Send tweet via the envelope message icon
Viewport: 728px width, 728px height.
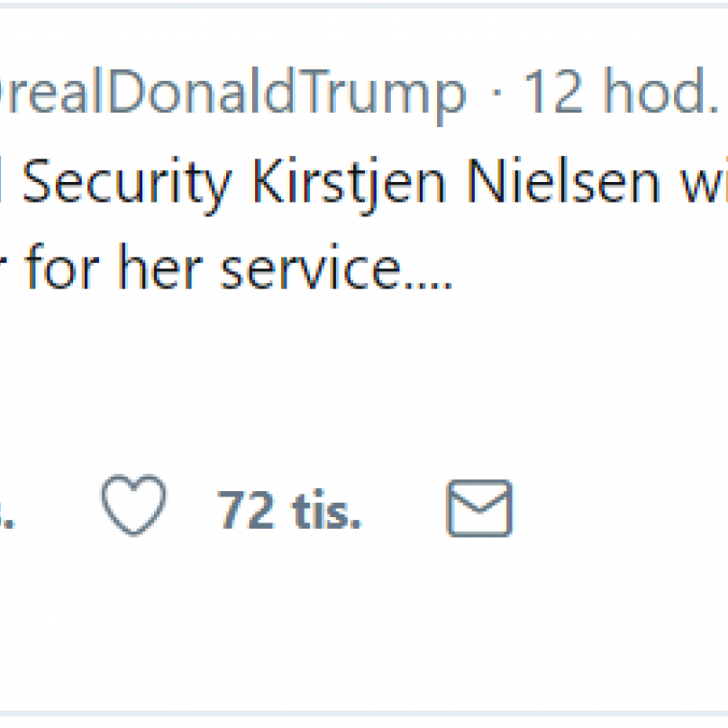479,508
